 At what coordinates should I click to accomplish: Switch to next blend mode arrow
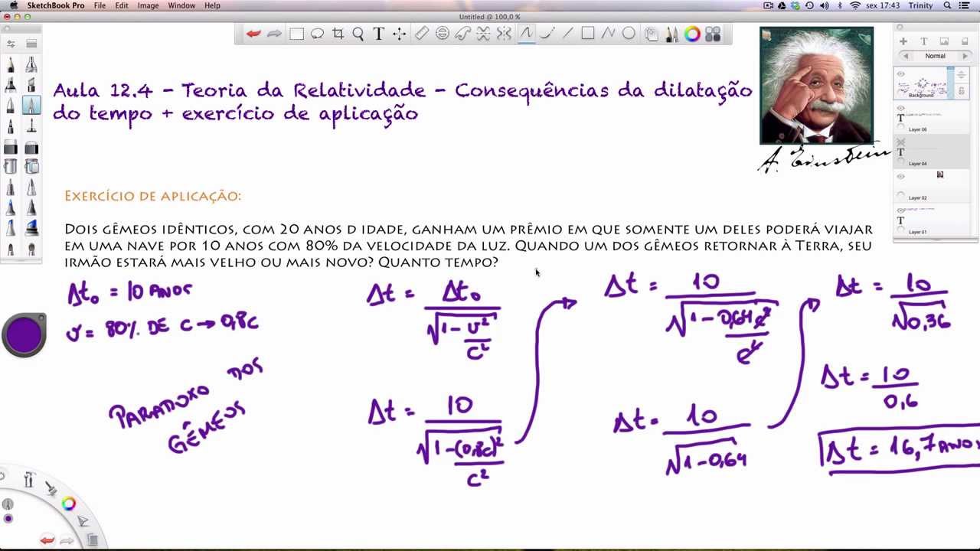point(964,56)
